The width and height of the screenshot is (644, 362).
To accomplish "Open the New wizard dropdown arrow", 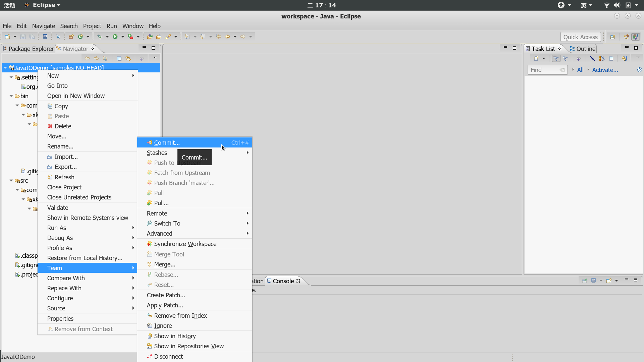I will [15, 37].
